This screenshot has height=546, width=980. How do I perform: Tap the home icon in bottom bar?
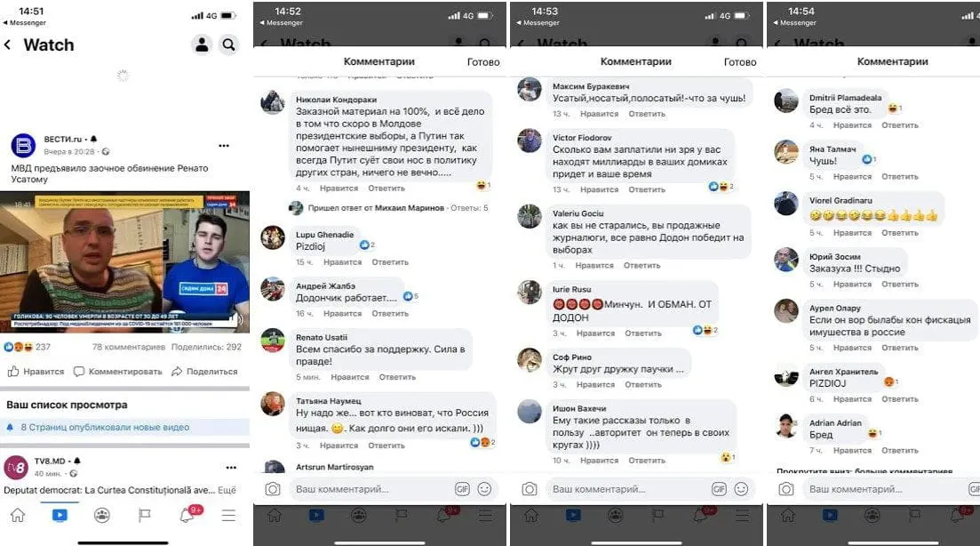[18, 516]
